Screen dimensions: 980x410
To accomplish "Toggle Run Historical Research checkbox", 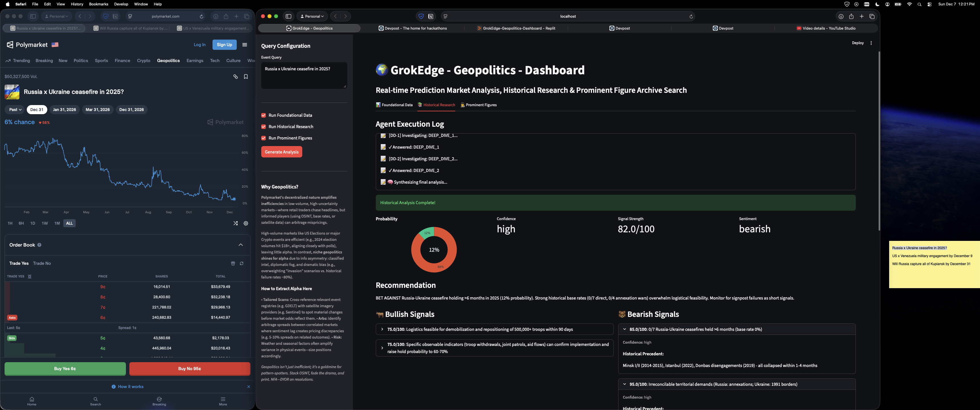I will coord(263,127).
